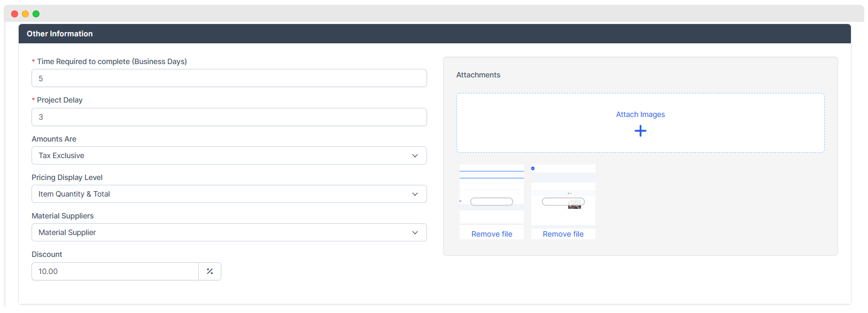This screenshot has height=313, width=868.
Task: Click the Other Information section header
Action: click(x=435, y=34)
